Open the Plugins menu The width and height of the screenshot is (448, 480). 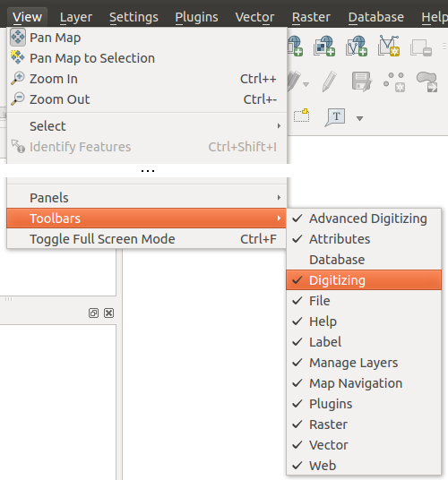click(196, 17)
